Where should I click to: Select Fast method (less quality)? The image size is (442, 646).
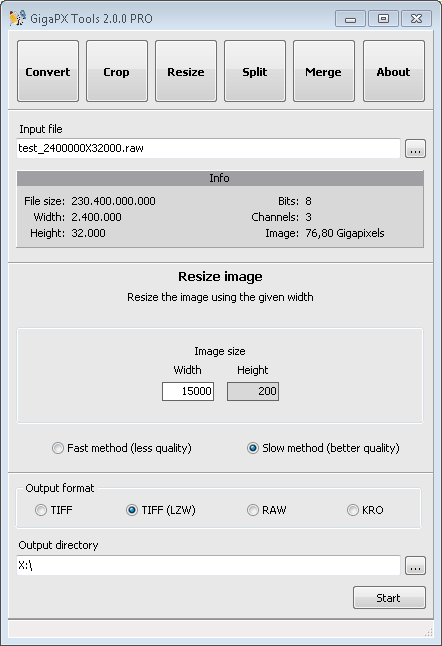(x=122, y=448)
